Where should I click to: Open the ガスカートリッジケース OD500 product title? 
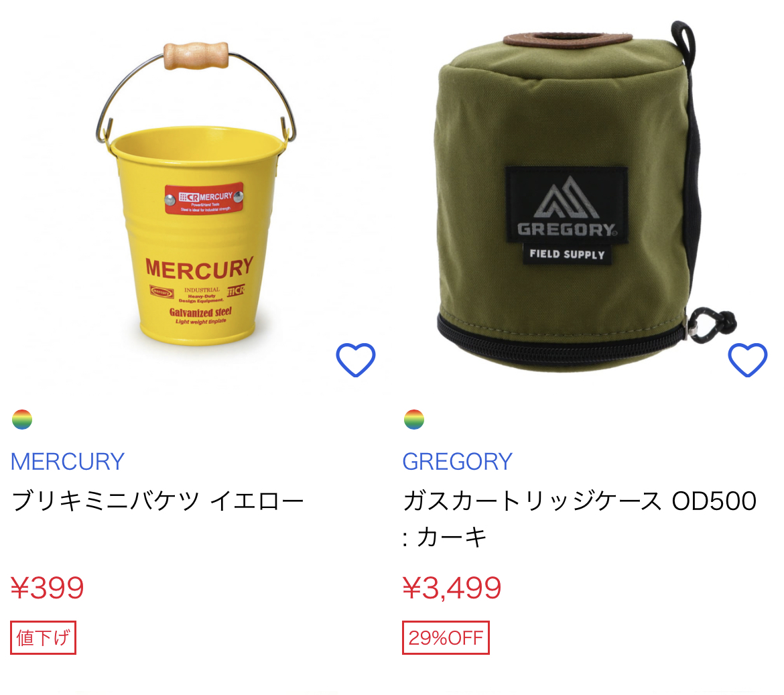pyautogui.click(x=580, y=519)
